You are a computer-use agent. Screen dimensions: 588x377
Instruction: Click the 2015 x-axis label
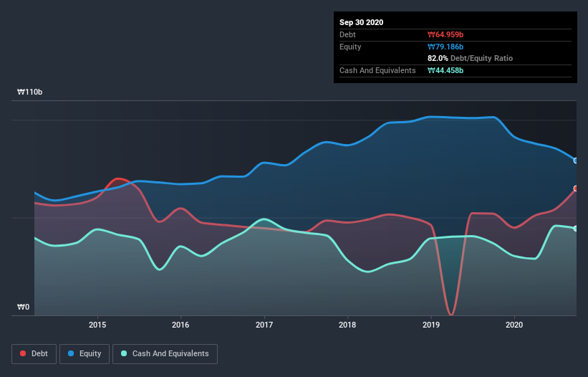[97, 325]
